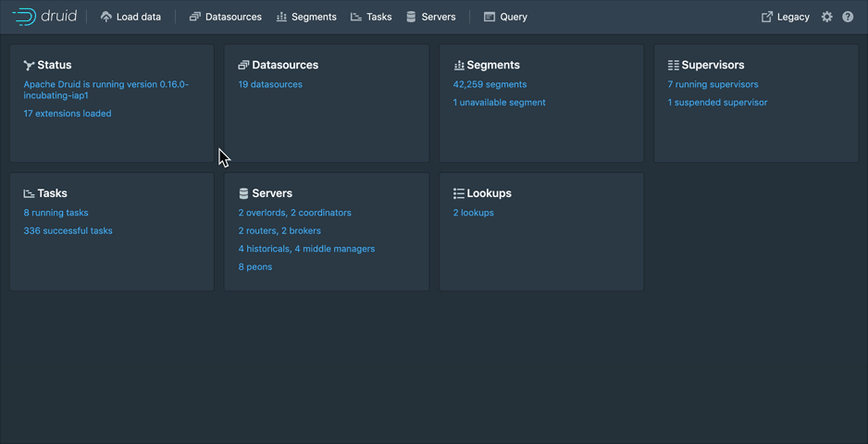This screenshot has height=444, width=868.
Task: Click the Druid logo in the header
Action: pos(43,17)
